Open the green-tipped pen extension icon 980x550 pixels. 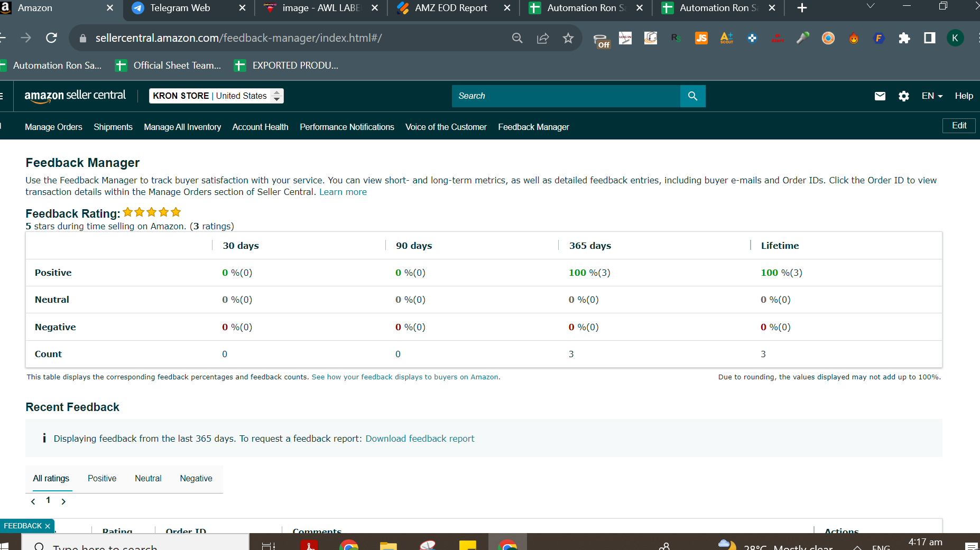(803, 38)
